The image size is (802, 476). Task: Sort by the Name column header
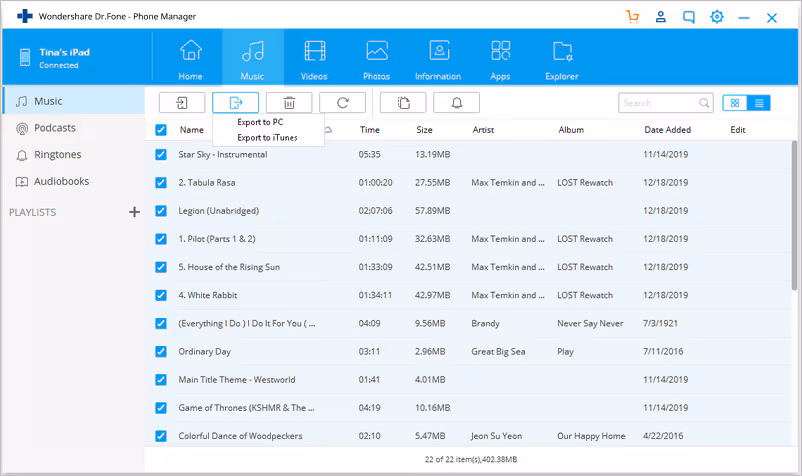(192, 130)
